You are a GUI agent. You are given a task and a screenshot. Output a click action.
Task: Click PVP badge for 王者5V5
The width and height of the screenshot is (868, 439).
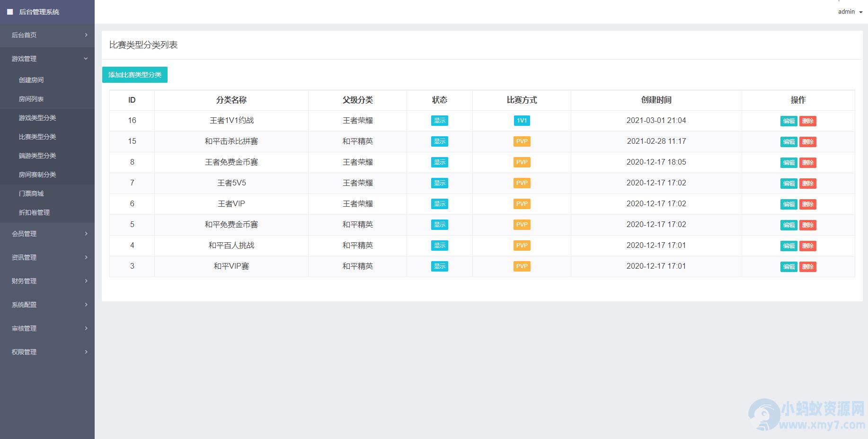(x=522, y=183)
